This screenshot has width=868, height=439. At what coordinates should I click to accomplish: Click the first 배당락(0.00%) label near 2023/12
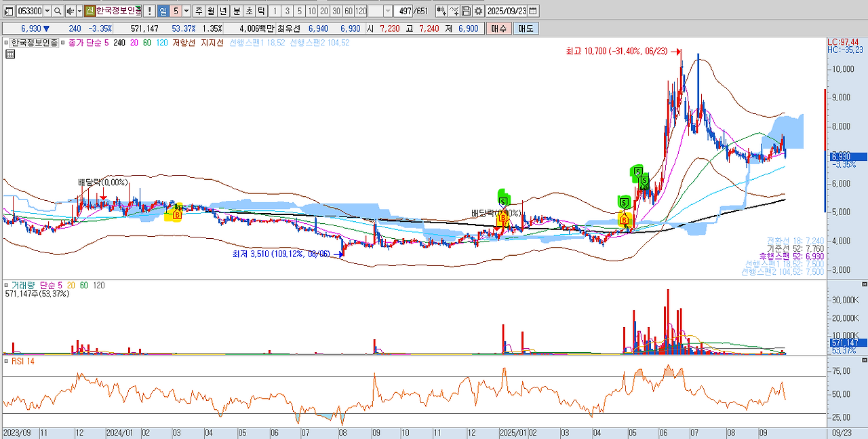point(102,183)
